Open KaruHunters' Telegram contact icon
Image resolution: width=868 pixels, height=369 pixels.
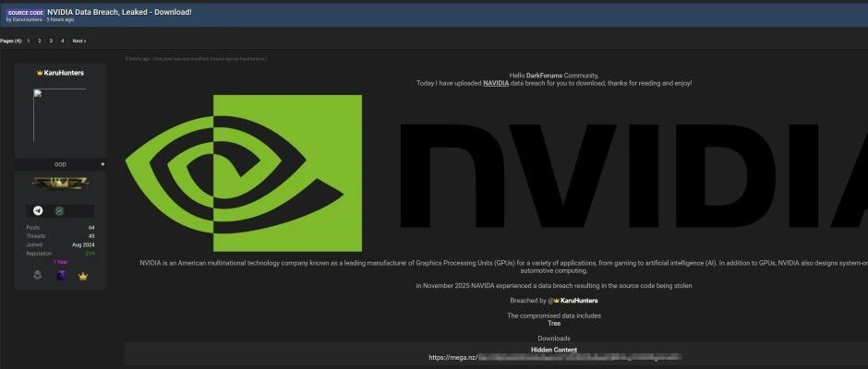tap(38, 210)
